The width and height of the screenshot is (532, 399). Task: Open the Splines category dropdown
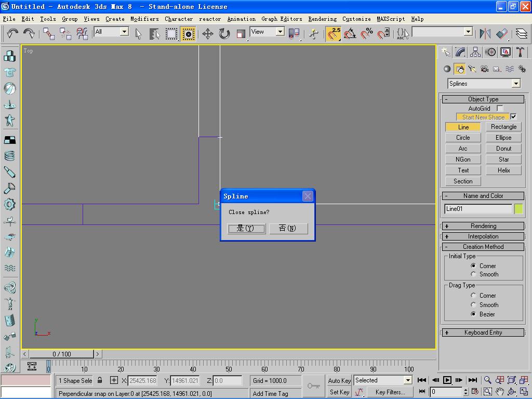click(515, 84)
